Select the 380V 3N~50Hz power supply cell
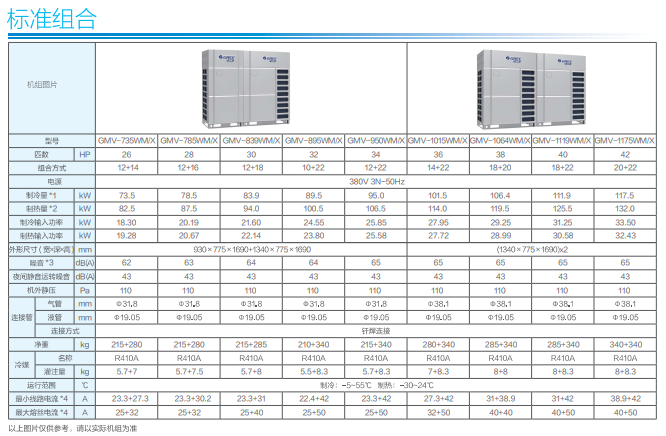The image size is (666, 436). (x=376, y=181)
